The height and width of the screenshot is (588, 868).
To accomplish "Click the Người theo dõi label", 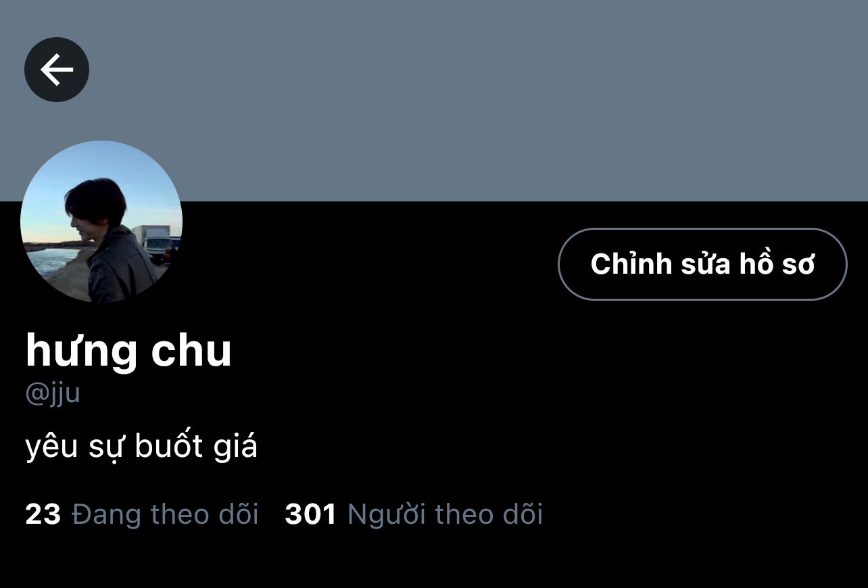I will click(x=445, y=514).
